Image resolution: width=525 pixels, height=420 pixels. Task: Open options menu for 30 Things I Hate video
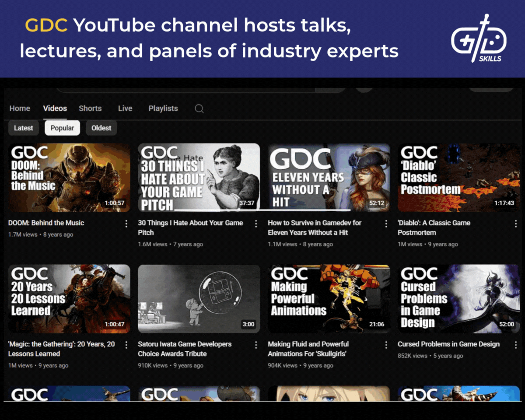point(256,224)
